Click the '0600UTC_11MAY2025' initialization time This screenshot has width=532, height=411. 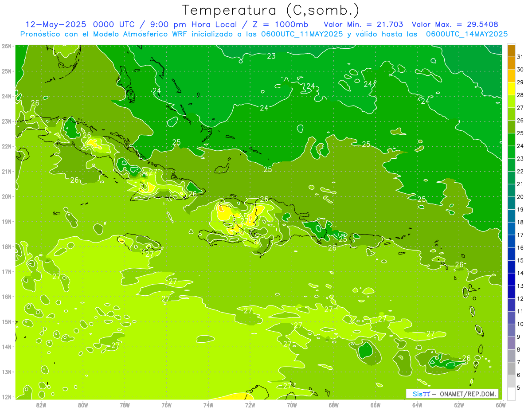(x=302, y=34)
